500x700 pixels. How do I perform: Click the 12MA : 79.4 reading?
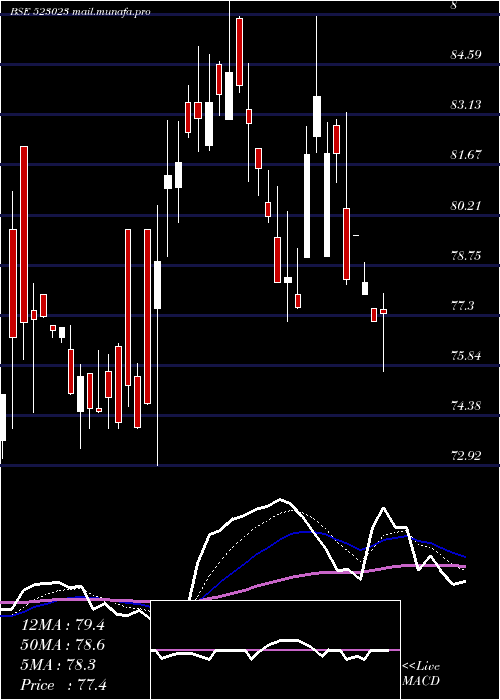point(63,625)
